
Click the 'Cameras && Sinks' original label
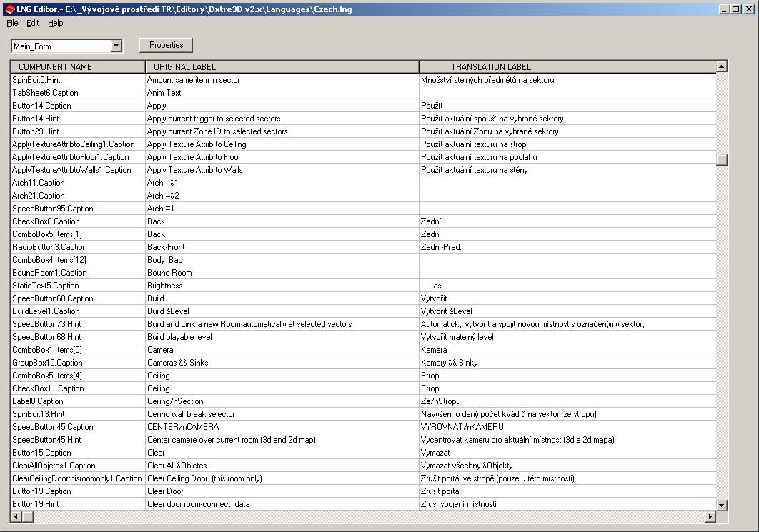coord(282,363)
